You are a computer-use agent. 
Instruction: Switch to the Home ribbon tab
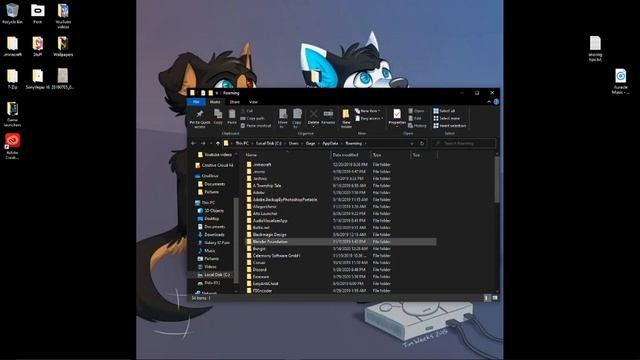coord(215,102)
